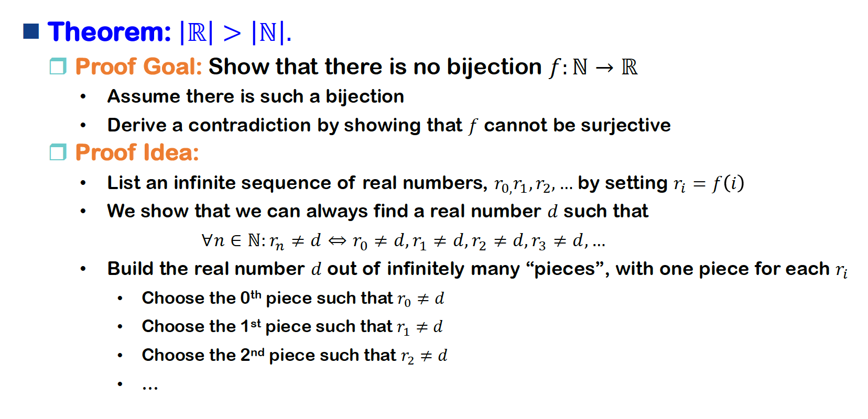
Task: Click the |ℝ| > |ℕ| formula in the heading
Action: 235,32
